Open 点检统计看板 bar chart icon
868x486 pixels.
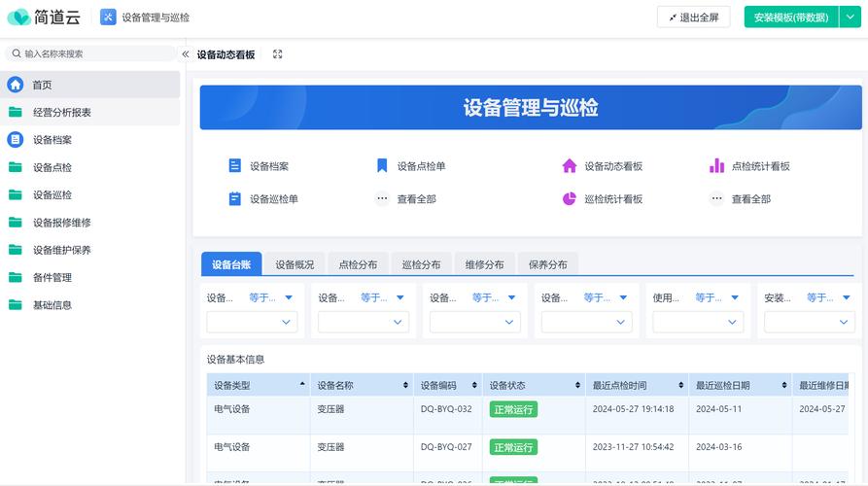tap(716, 166)
